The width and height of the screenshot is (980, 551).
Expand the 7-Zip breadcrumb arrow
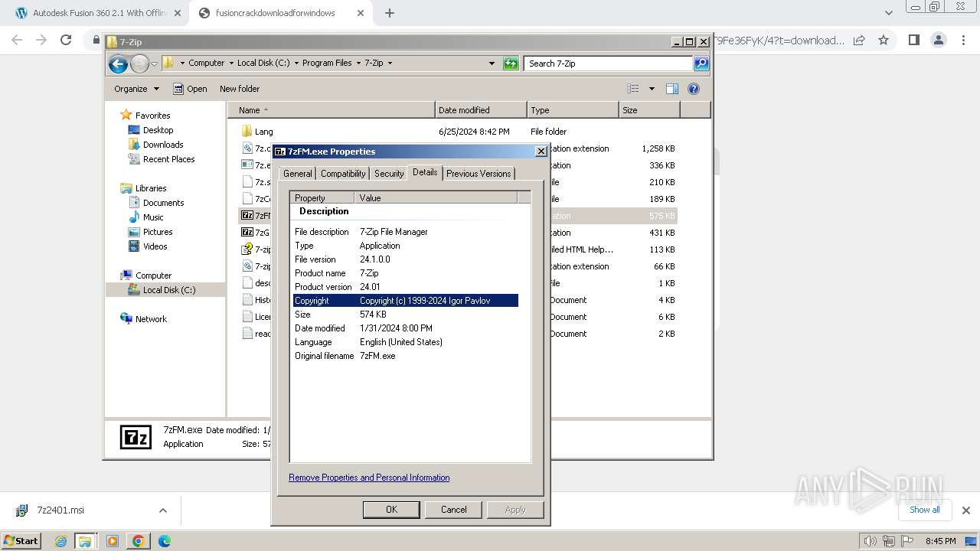click(x=390, y=64)
